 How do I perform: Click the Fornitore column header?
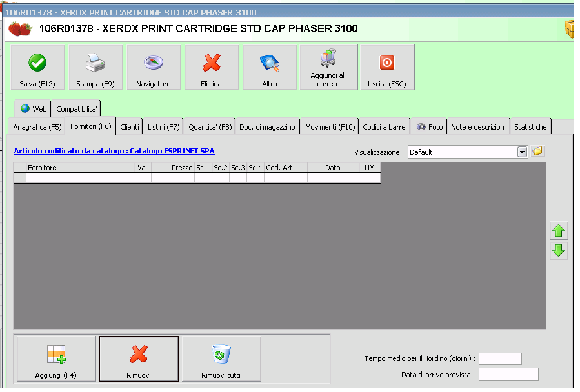(x=80, y=168)
